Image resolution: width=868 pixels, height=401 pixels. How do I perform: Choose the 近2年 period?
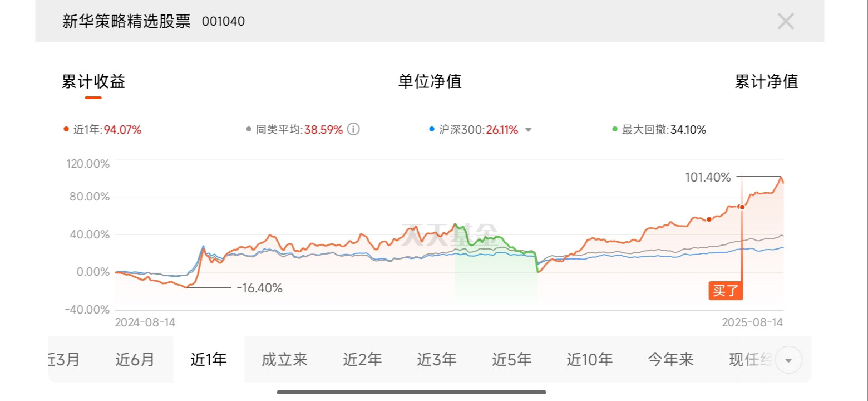(362, 360)
